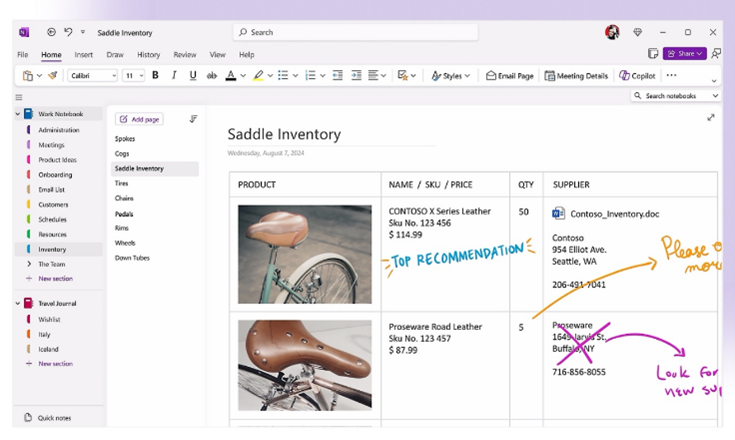Screen dimensions: 735x440
Task: Open the ribbon More options ellipsis
Action: tap(671, 75)
